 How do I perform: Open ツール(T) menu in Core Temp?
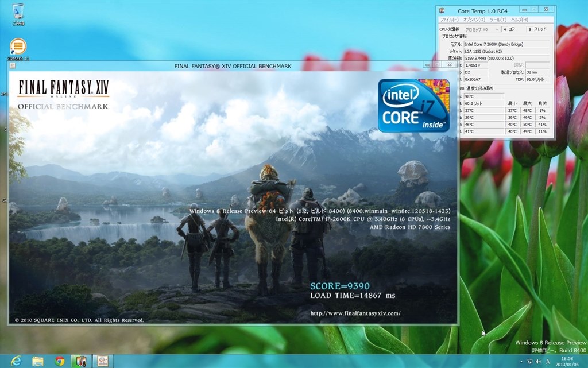498,20
